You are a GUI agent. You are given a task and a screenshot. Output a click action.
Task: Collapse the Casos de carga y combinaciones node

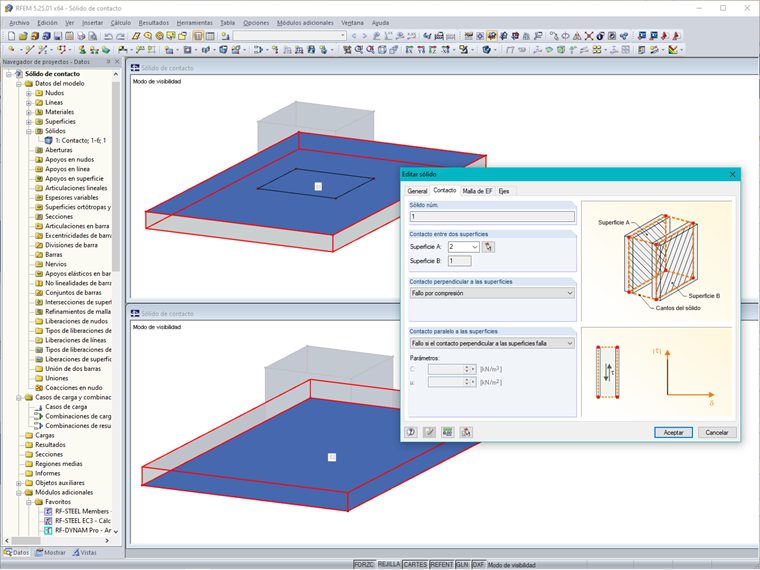(19, 397)
